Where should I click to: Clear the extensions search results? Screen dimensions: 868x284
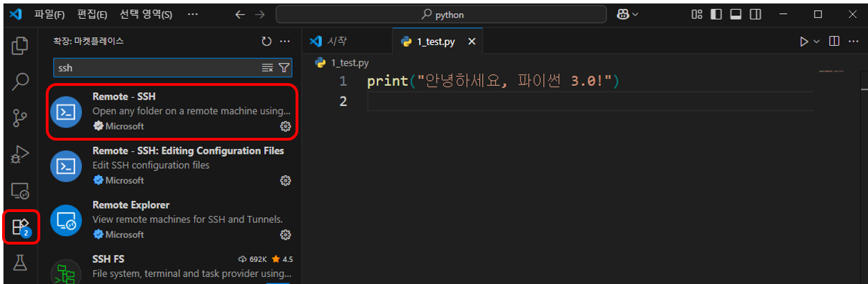[267, 68]
